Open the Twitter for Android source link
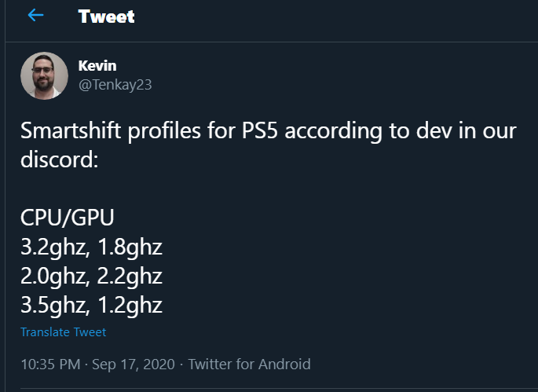 point(250,364)
